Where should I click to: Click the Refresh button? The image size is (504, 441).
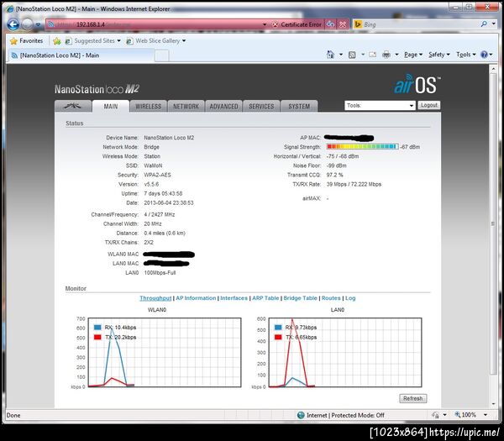(413, 398)
